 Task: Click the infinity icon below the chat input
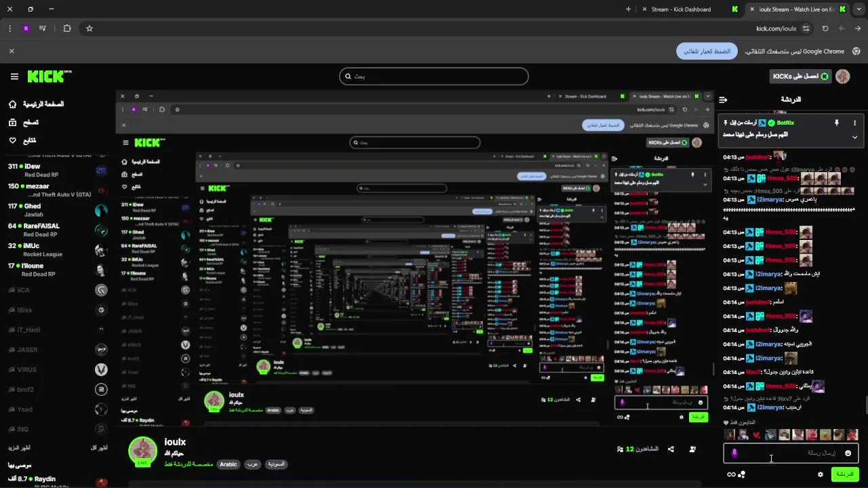731,474
